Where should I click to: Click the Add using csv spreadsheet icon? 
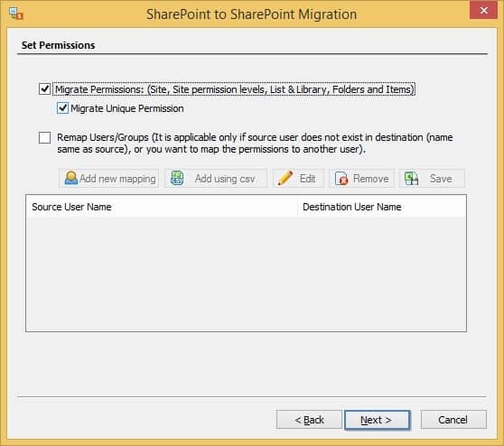[x=177, y=178]
